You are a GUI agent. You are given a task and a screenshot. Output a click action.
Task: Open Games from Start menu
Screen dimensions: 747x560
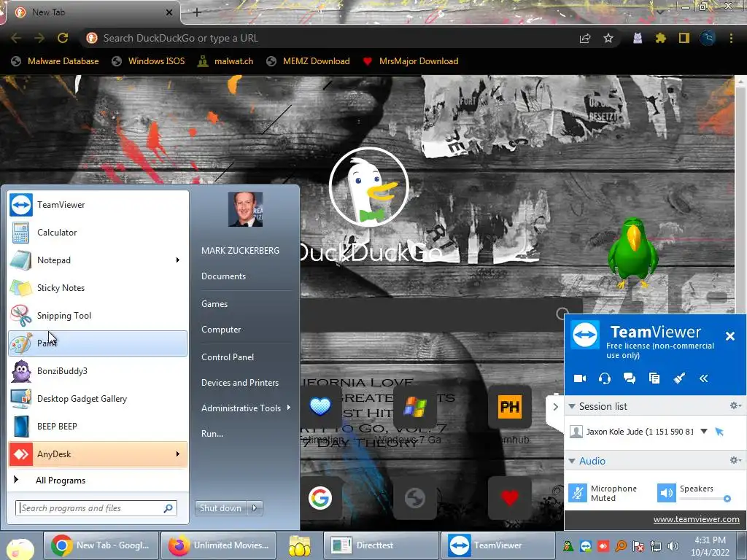214,304
